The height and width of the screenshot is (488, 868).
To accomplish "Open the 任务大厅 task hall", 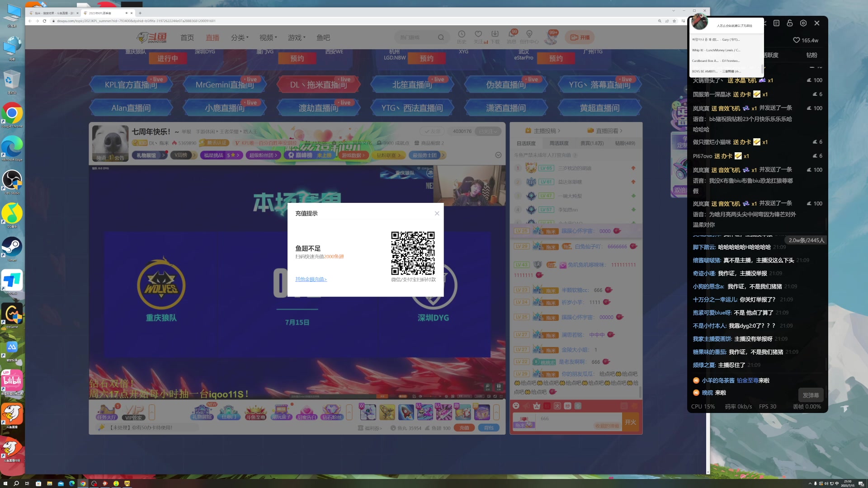I will [x=107, y=417].
